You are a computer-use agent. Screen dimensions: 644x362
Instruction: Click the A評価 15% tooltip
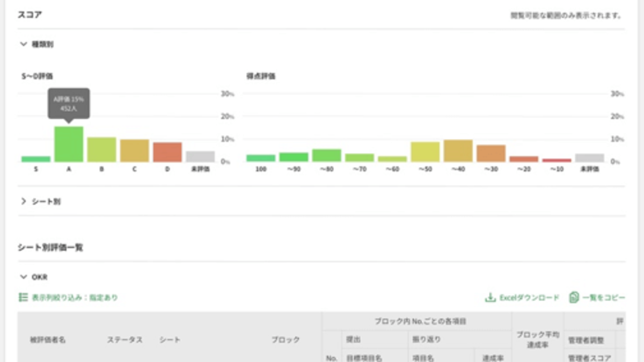(x=69, y=104)
